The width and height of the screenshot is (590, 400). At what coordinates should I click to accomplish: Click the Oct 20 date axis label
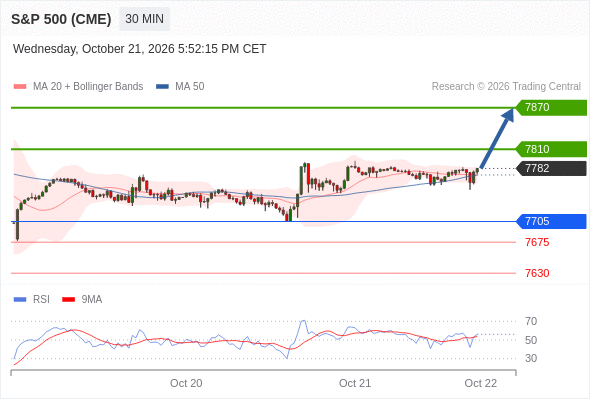186,383
